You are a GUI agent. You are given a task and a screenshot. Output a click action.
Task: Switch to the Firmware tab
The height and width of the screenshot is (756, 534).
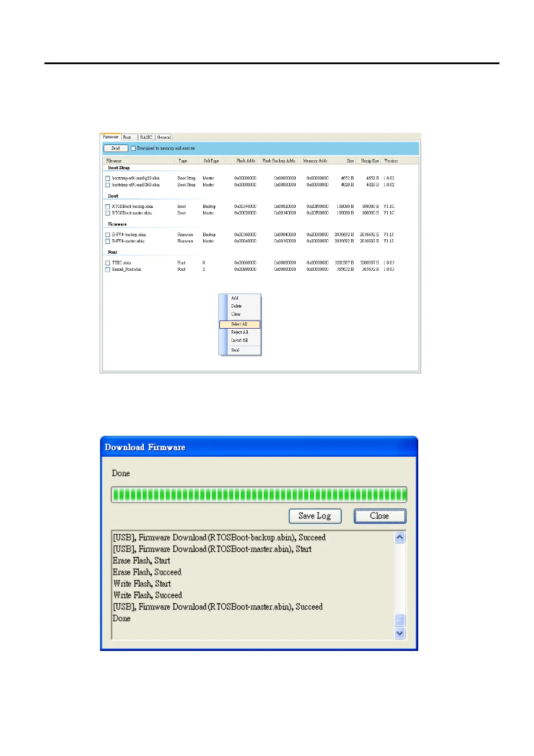click(x=110, y=137)
